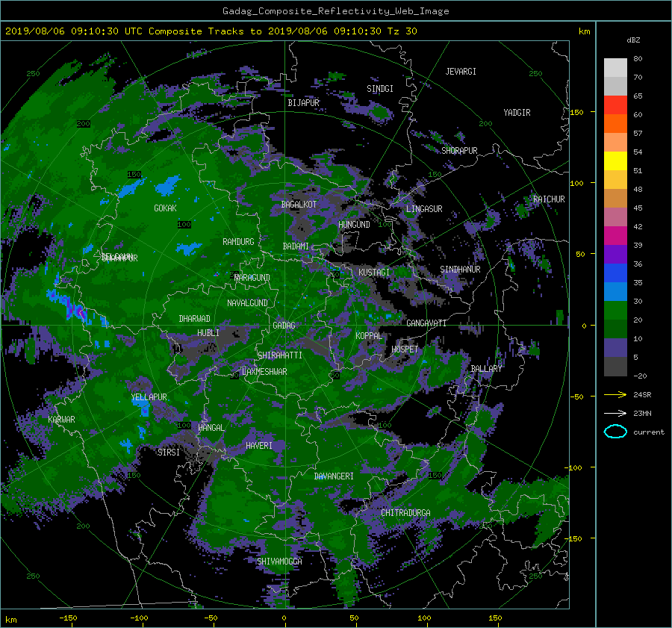Pick the dark grey -20 to 5 dBZ swatch

click(615, 367)
